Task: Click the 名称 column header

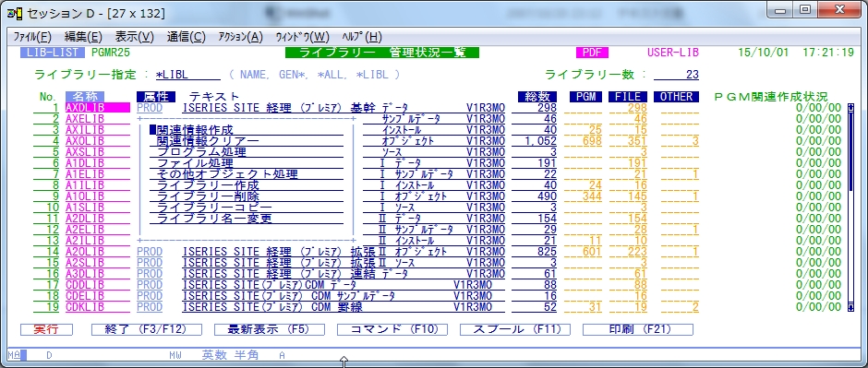Action: (85, 97)
